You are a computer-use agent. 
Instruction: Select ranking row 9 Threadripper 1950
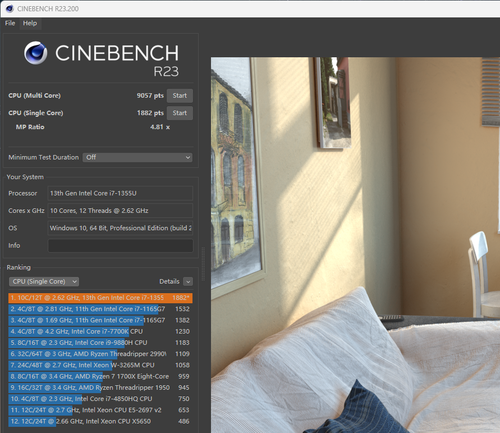(100, 388)
